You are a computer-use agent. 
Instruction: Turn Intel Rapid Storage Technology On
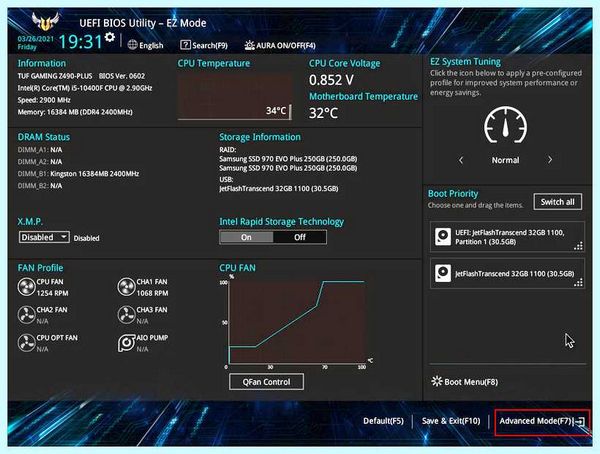(246, 237)
